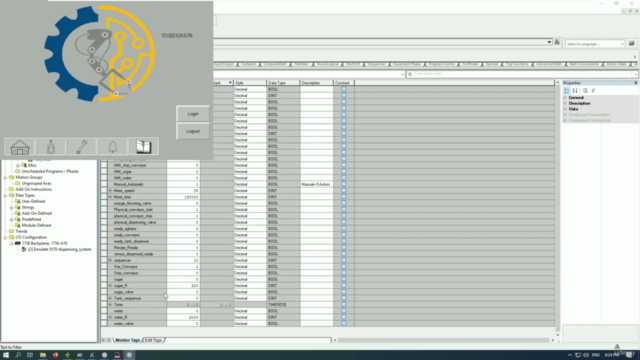Select the Compare instruction tab
The height and width of the screenshot is (360, 640).
point(248,64)
